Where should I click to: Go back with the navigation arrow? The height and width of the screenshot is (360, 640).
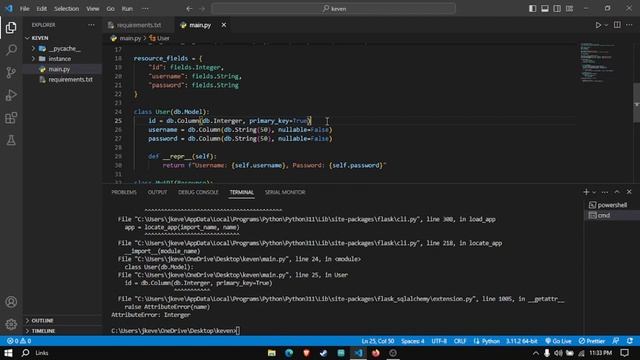(189, 9)
